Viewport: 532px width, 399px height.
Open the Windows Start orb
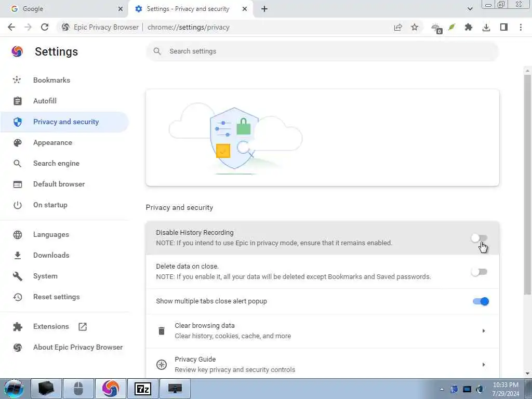[14, 389]
